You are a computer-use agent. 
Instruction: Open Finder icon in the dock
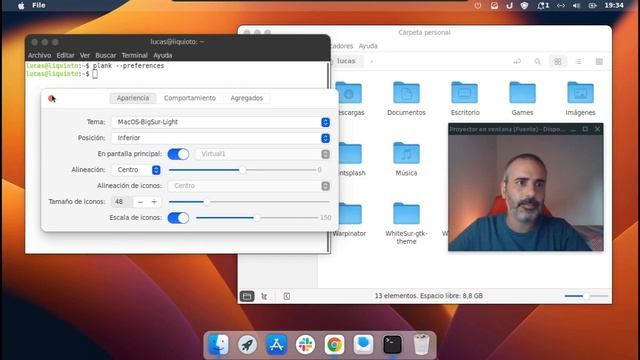[218, 345]
